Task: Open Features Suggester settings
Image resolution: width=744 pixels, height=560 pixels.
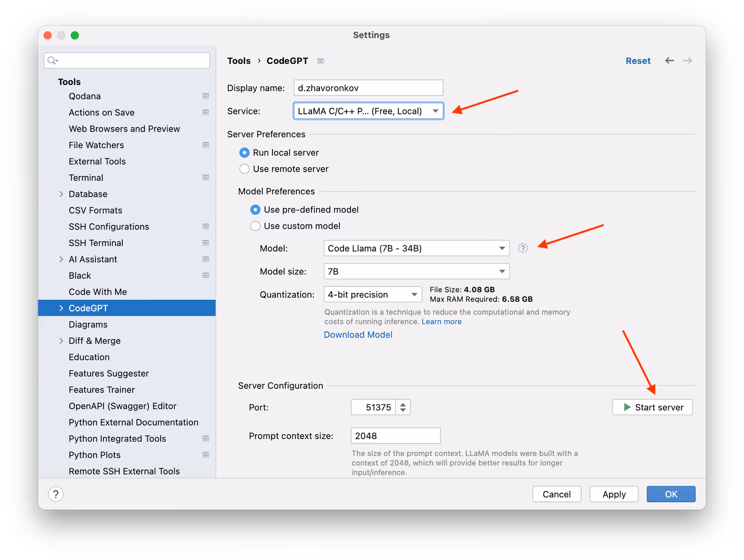Action: pos(109,373)
